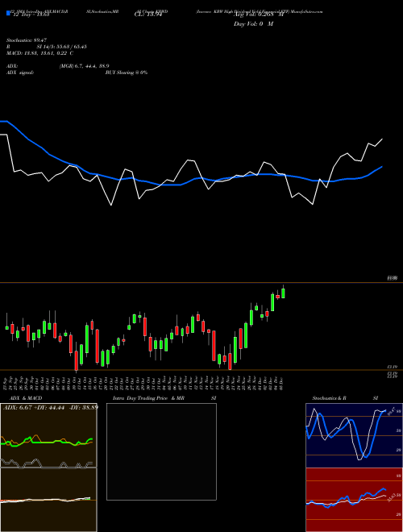Click the 'Avg Vol: 0.268 M' text
The height and width of the screenshot is (532, 403).
(x=259, y=15)
